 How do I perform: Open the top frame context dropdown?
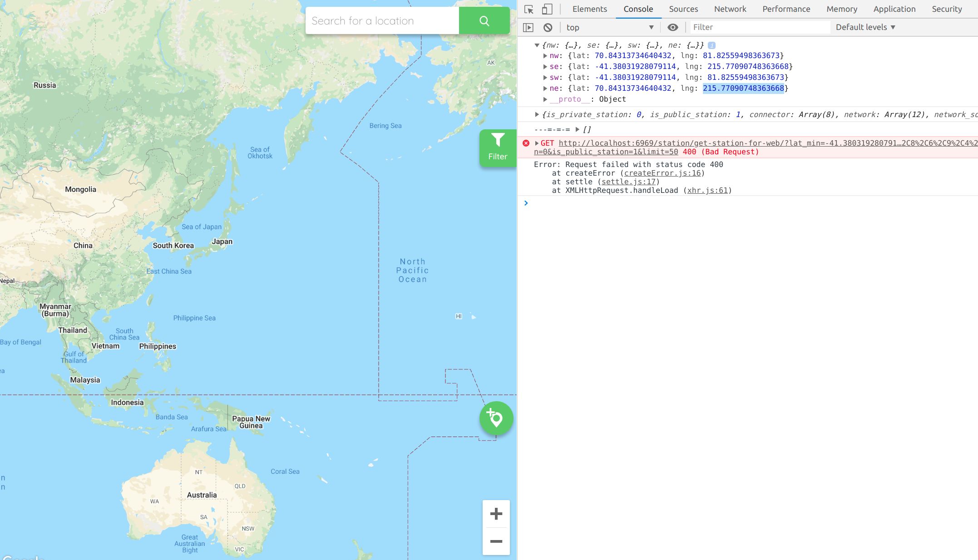[609, 27]
